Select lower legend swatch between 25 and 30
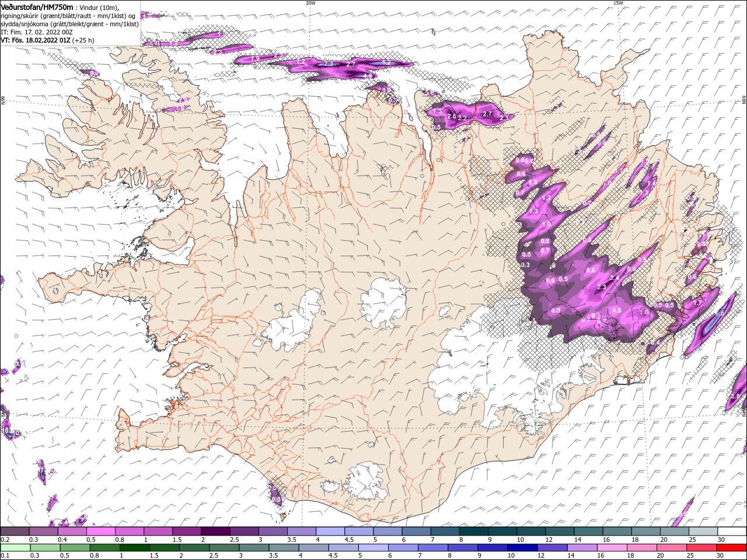Image resolution: width=747 pixels, height=560 pixels. (701, 547)
